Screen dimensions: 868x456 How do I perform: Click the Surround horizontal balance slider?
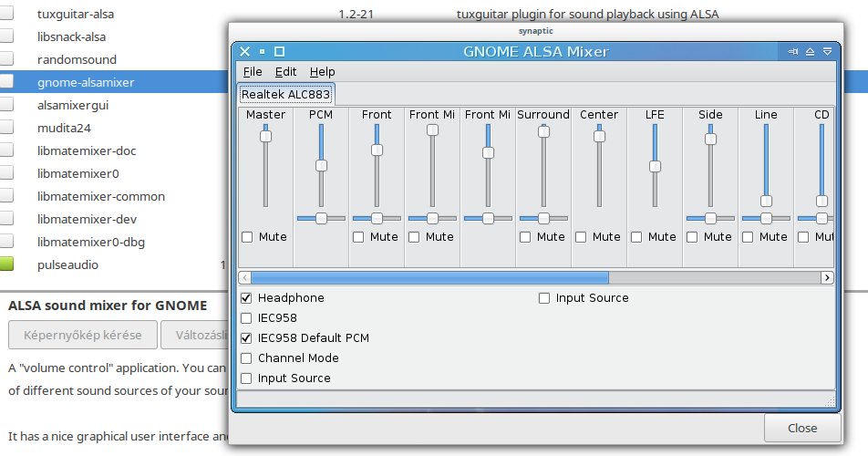pos(543,219)
